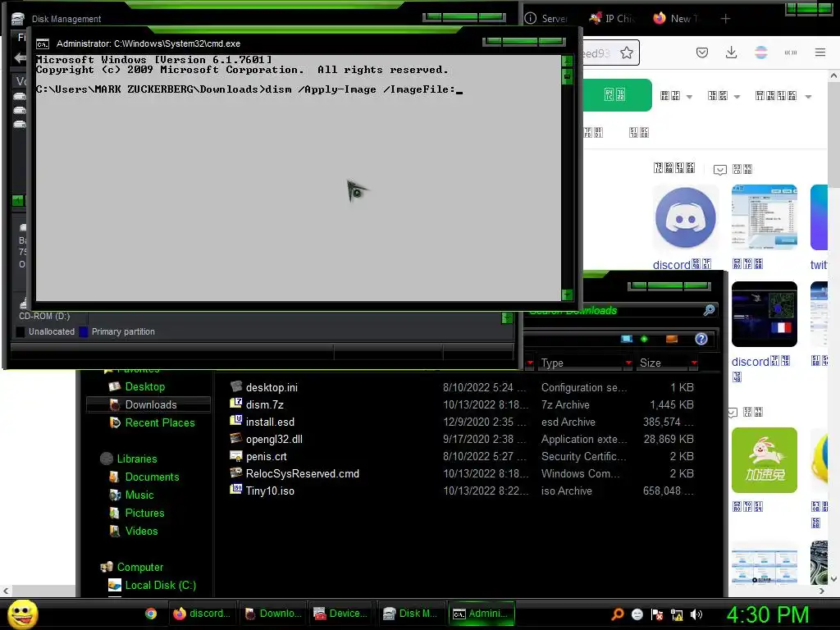Launch Chrome from the taskbar
Viewport: 840px width, 630px height.
[151, 614]
